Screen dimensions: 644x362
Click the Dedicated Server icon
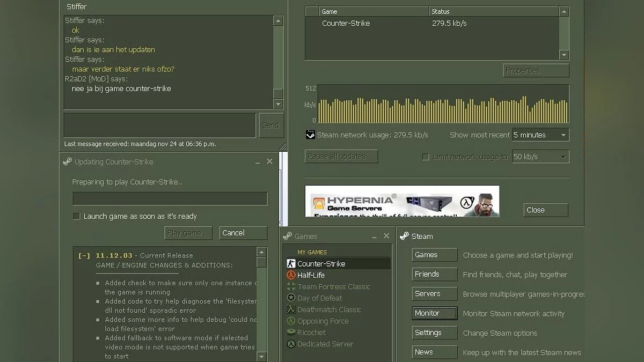pos(291,344)
